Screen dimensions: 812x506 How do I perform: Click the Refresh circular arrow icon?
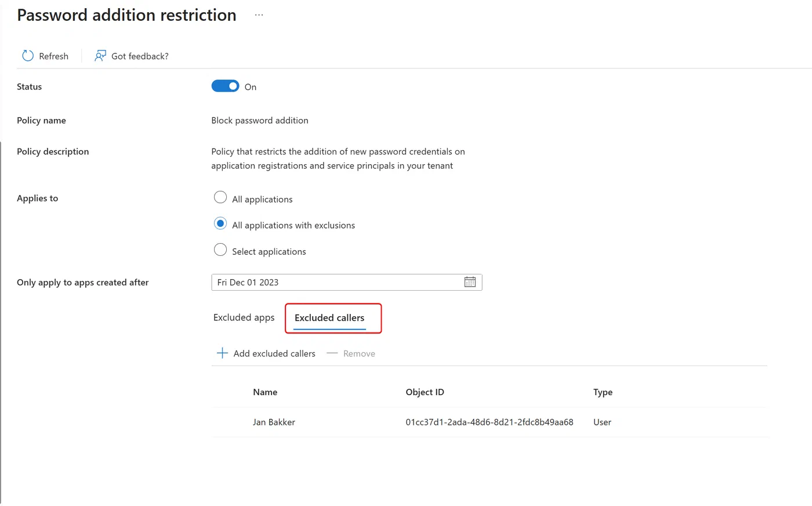coord(28,56)
